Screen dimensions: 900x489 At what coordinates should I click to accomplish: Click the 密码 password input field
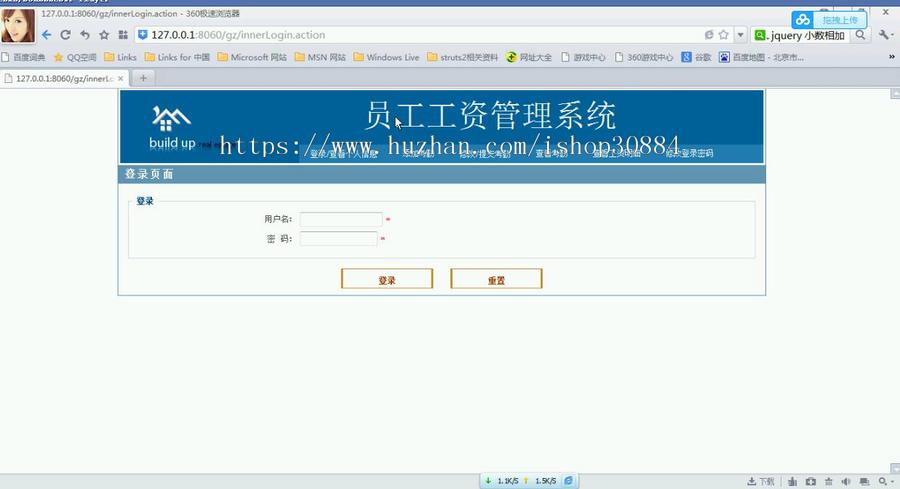click(x=338, y=239)
